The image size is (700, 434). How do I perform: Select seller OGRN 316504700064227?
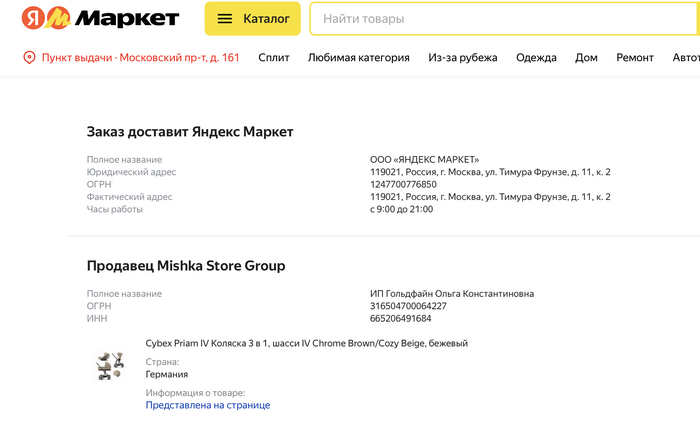(408, 306)
